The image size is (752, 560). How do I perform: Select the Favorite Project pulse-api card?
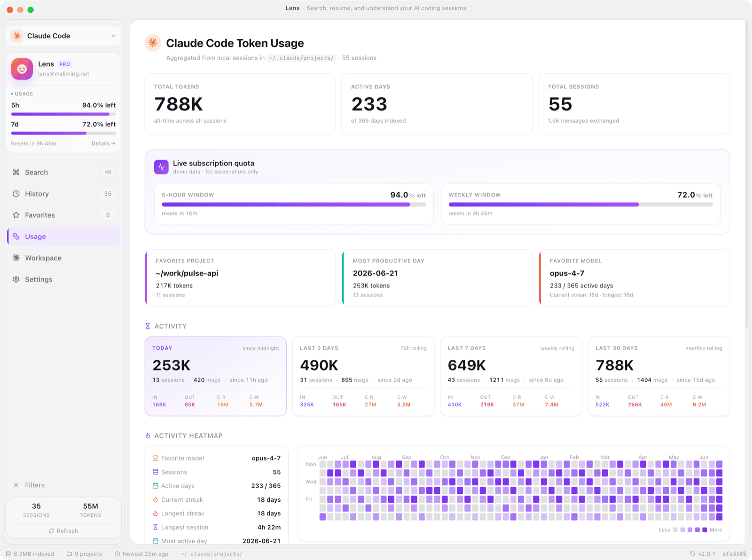[x=240, y=278]
